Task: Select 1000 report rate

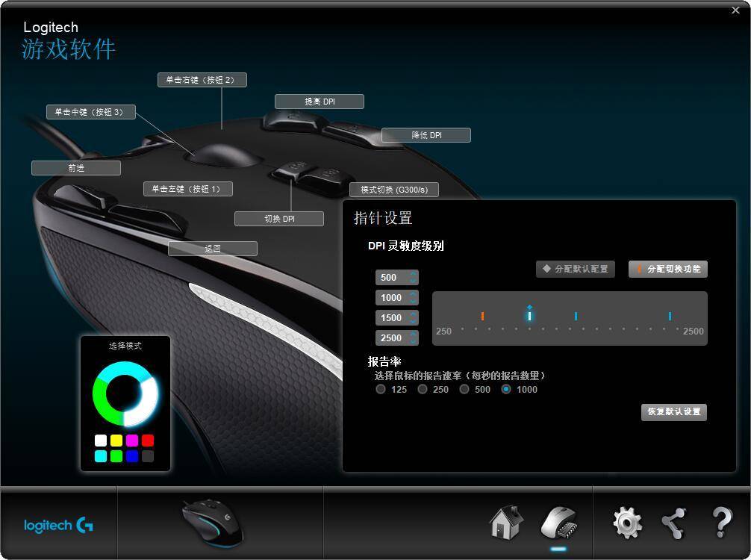Action: point(506,389)
